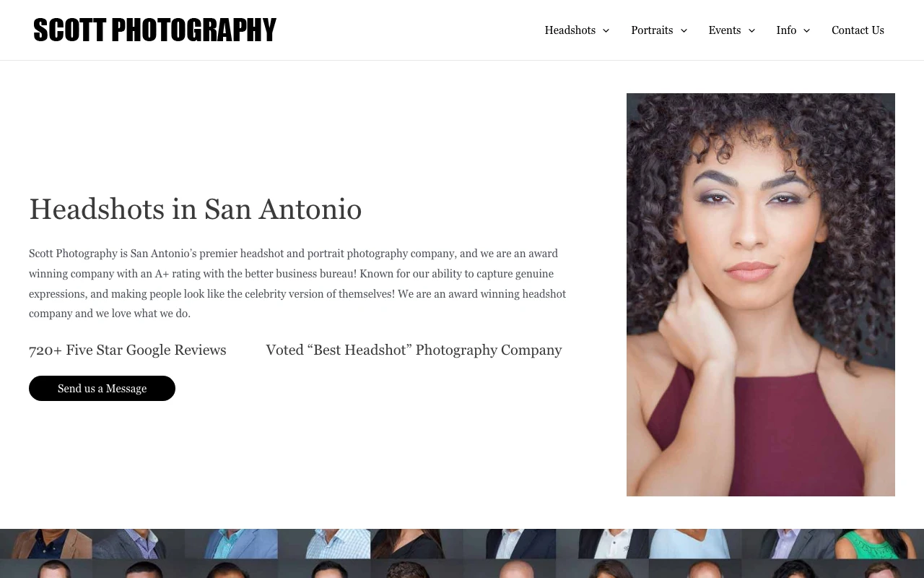Click the Voted Best Headshot Photography Company text
Viewport: 924px width, 578px height.
pyautogui.click(x=414, y=350)
